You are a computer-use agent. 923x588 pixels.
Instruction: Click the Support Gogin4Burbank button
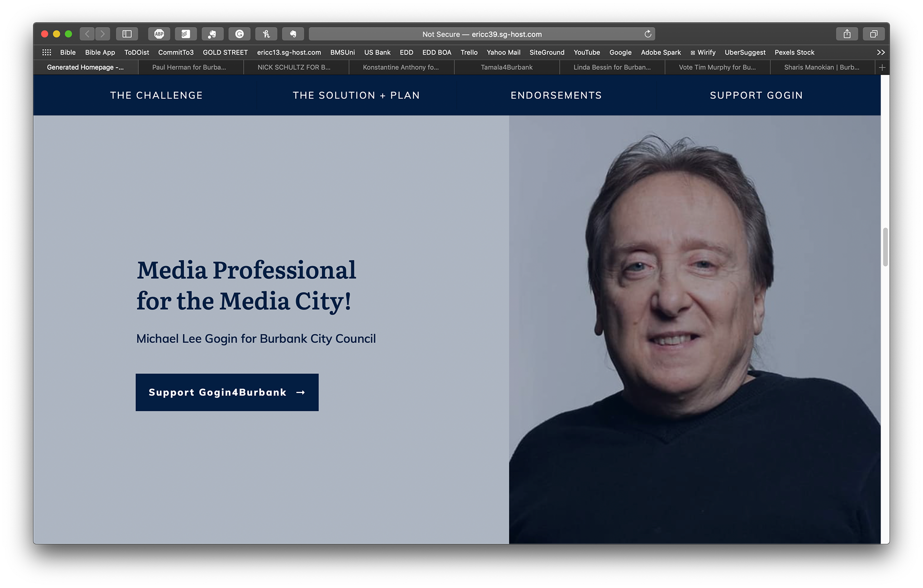[227, 392]
